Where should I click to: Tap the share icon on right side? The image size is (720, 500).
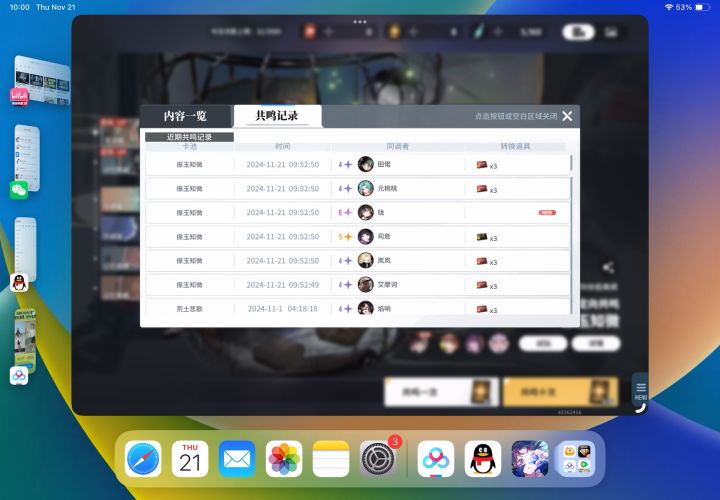pyautogui.click(x=608, y=267)
